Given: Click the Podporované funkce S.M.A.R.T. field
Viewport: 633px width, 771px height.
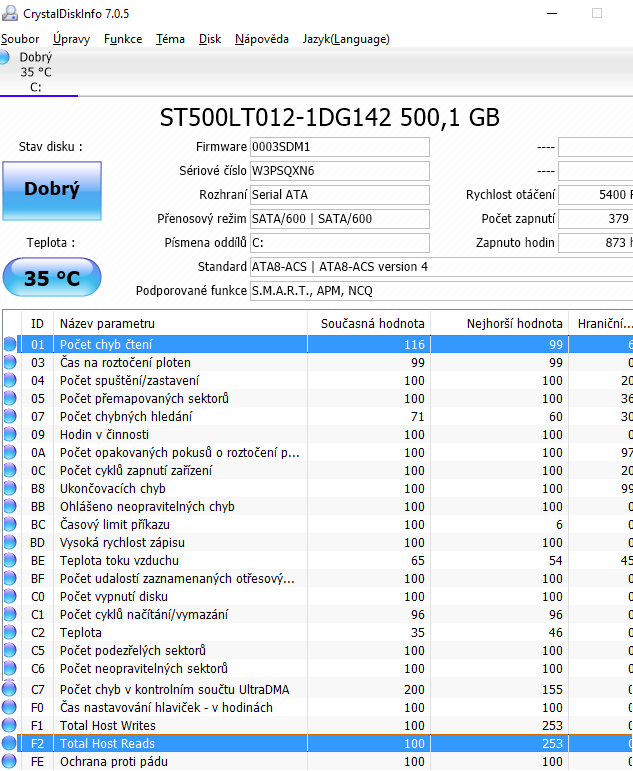Looking at the screenshot, I should coord(441,291).
